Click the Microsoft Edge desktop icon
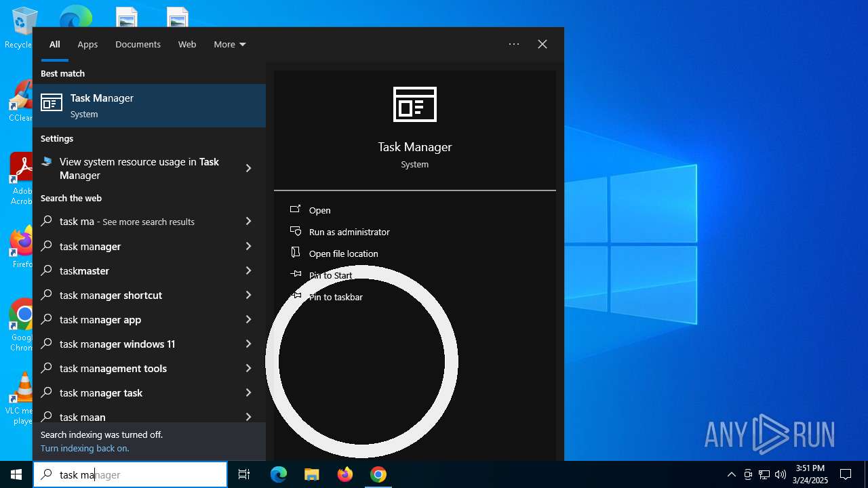 click(75, 16)
